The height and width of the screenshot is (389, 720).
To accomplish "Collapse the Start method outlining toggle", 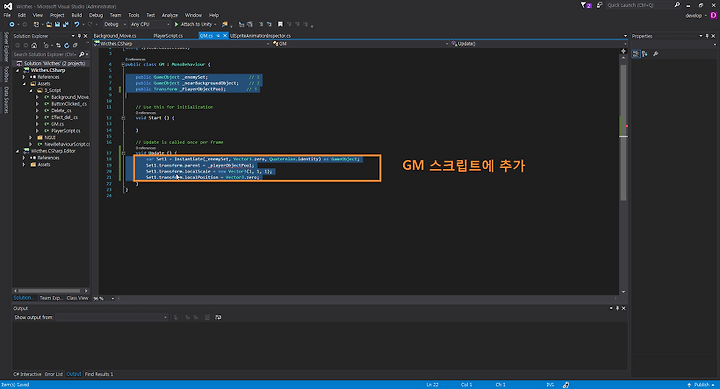I will [x=123, y=118].
